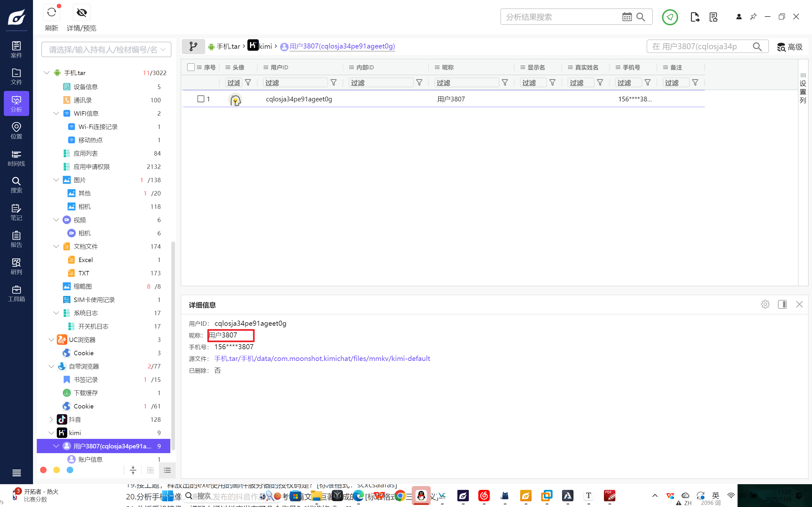Click the branch tree icon beside breadcrumb
This screenshot has width=812, height=507.
pos(193,46)
